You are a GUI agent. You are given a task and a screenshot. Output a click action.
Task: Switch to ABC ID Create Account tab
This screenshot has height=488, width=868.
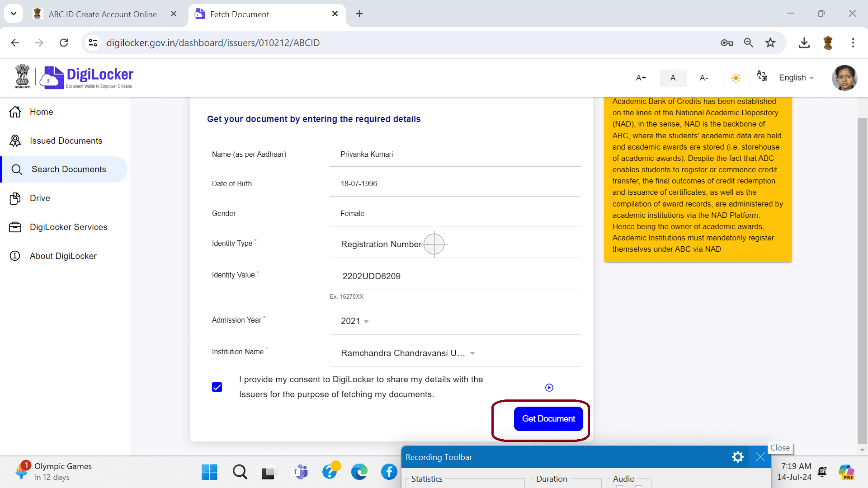103,14
